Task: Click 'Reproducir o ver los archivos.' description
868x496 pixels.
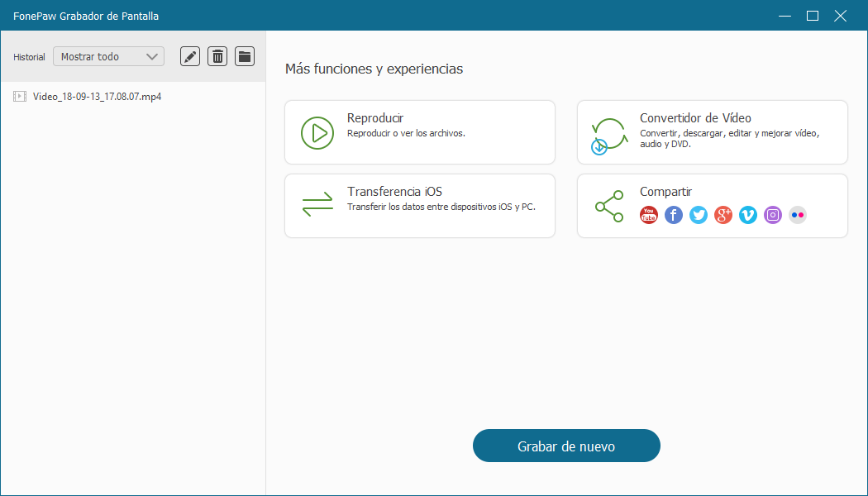Action: point(406,133)
